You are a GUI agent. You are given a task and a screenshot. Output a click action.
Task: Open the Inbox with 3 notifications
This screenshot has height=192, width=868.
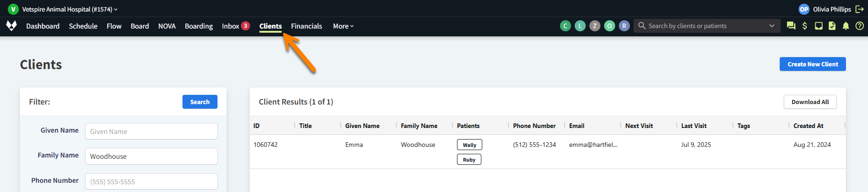tap(235, 26)
